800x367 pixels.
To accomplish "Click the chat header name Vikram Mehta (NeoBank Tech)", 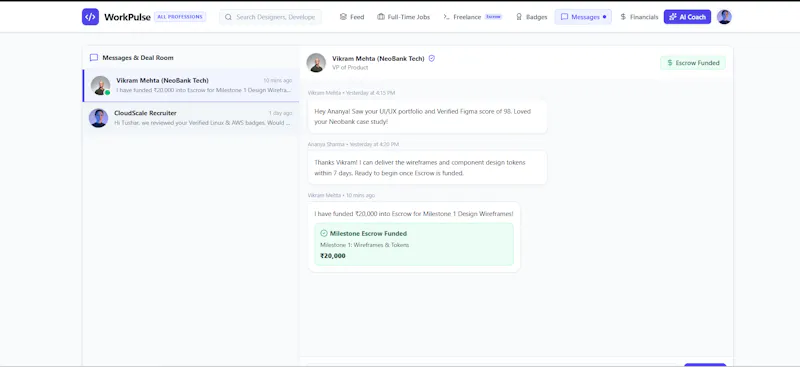I will click(378, 59).
